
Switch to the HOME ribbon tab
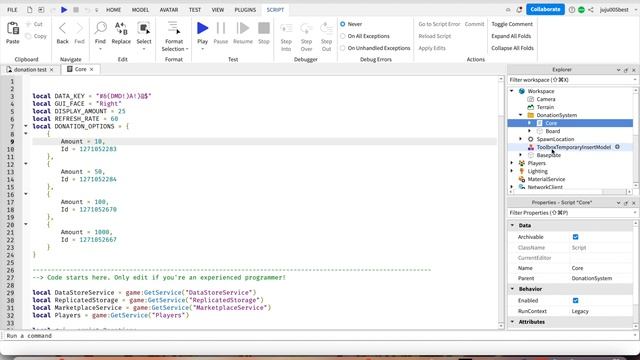click(113, 9)
